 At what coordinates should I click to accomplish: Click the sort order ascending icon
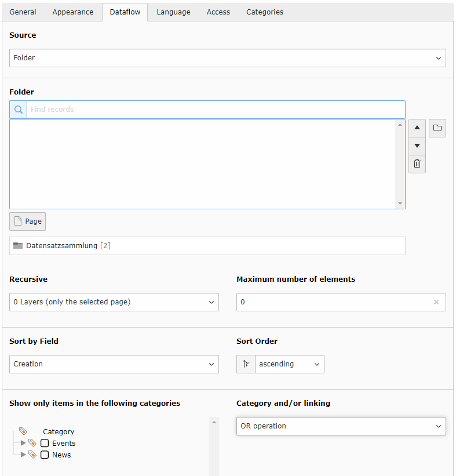[x=246, y=364]
